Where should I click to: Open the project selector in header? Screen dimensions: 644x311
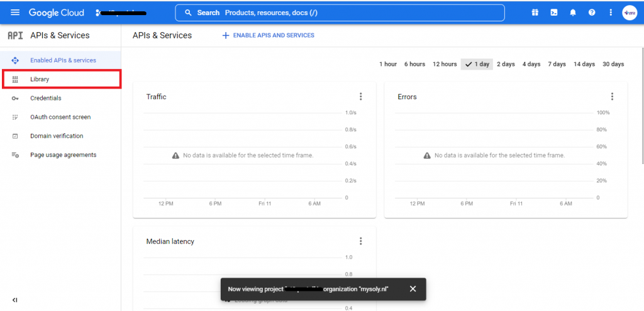coord(121,13)
